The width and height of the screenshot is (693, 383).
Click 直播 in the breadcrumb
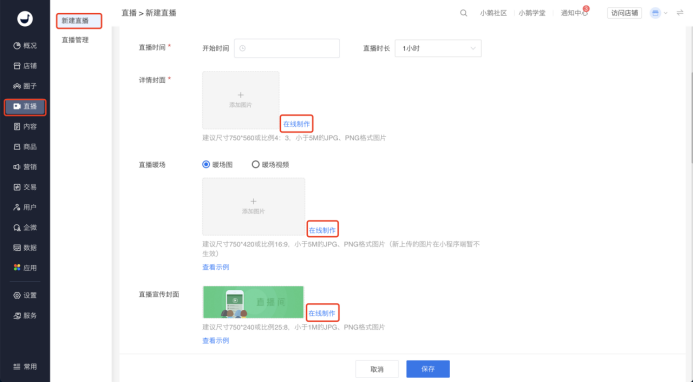tap(129, 13)
